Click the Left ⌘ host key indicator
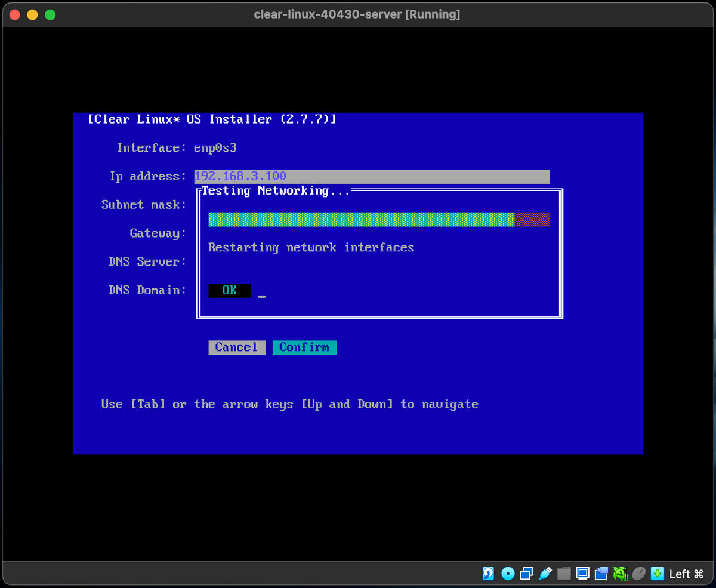Viewport: 716px width, 588px height. point(686,574)
